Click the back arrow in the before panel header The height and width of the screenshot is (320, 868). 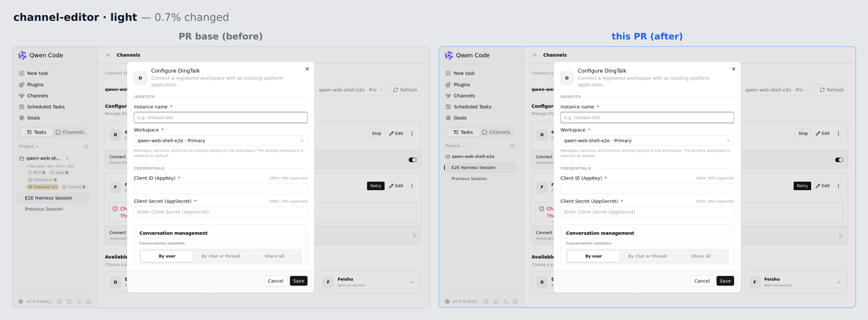click(108, 55)
